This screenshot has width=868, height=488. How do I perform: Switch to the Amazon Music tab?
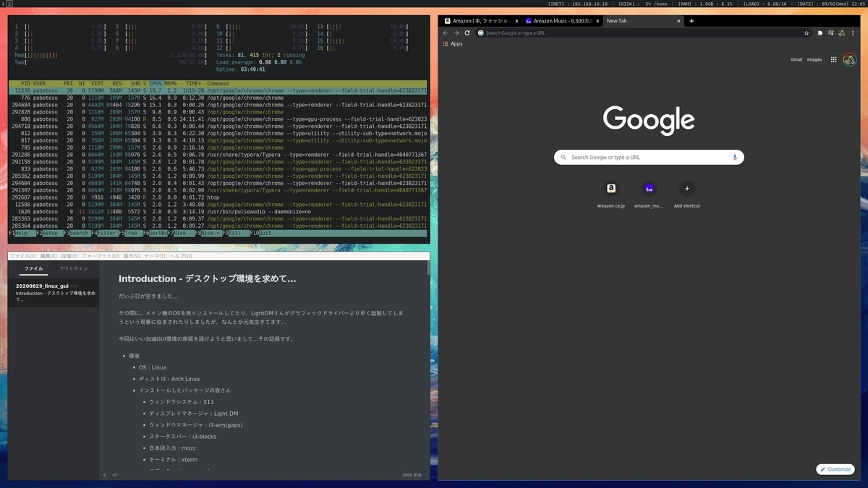pos(563,21)
